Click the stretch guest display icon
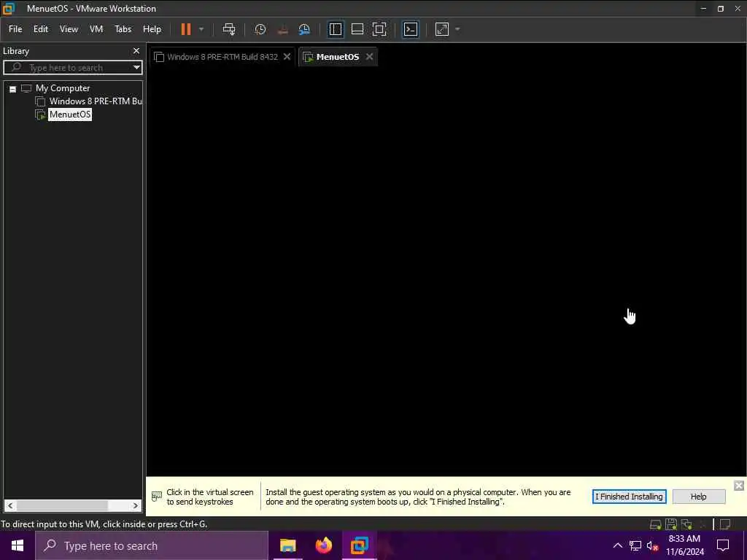 [x=442, y=29]
